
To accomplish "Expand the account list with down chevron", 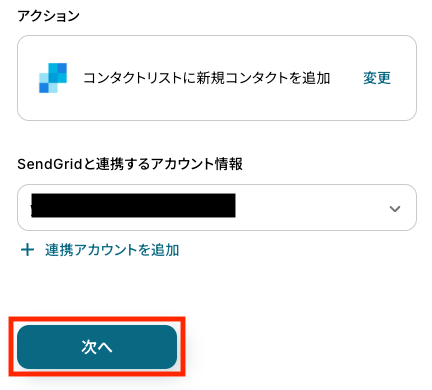I will (x=395, y=209).
